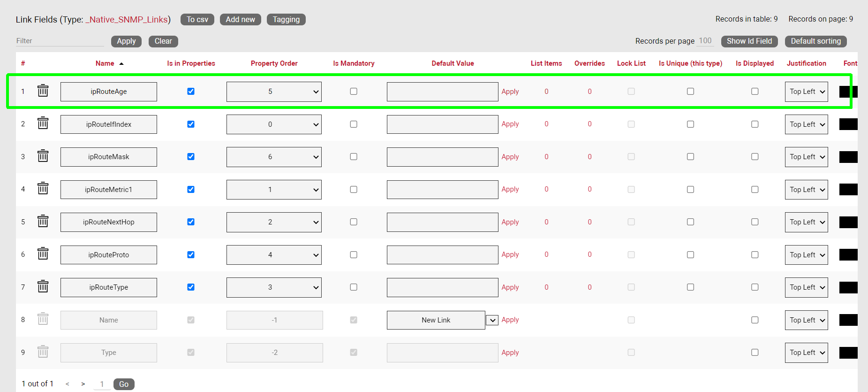Uncheck Is in Properties for ipRouteAge
Viewport: 868px width, 392px height.
[191, 92]
